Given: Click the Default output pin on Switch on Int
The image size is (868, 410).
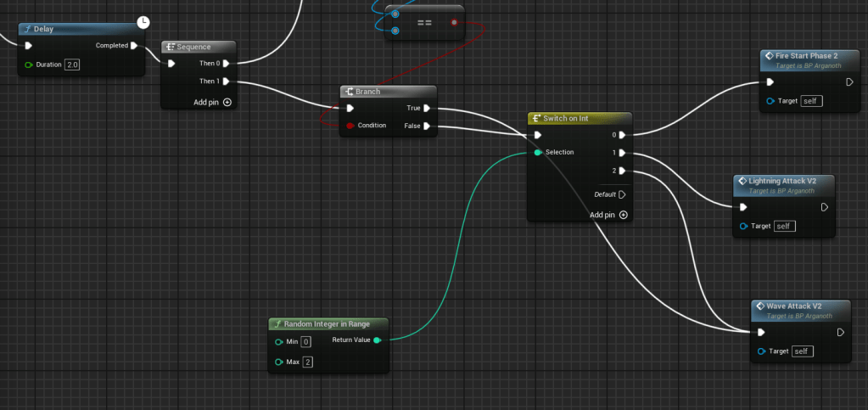Looking at the screenshot, I should pyautogui.click(x=622, y=194).
